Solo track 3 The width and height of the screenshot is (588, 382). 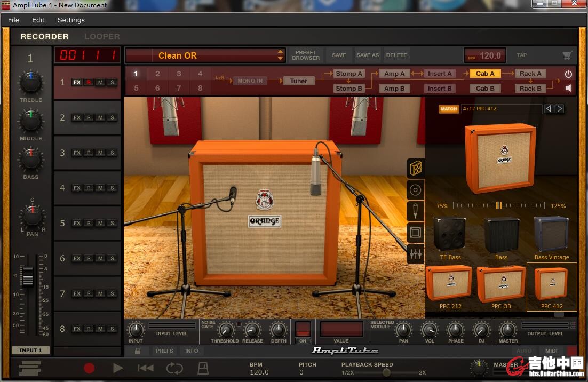tap(112, 153)
